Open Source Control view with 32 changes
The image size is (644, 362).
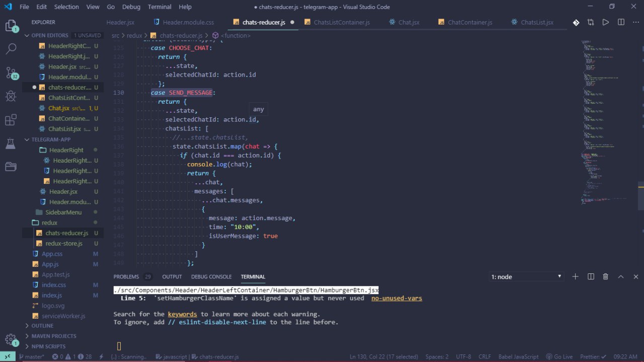pos(11,73)
